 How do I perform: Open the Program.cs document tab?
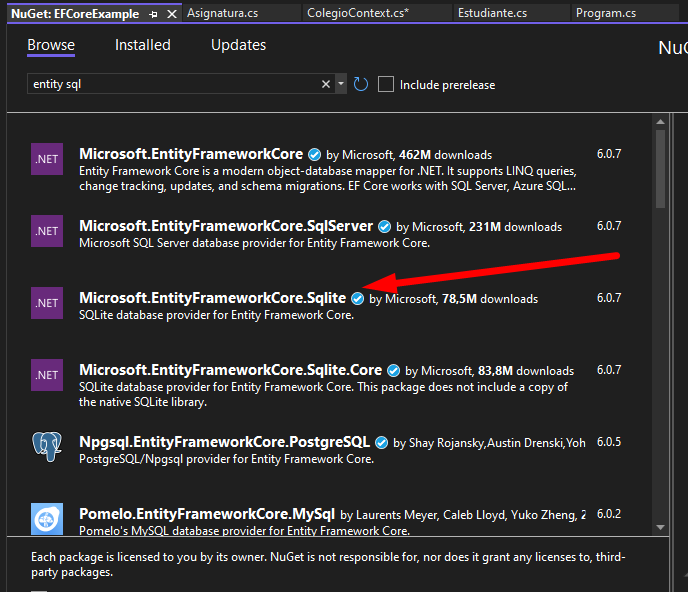tap(604, 13)
